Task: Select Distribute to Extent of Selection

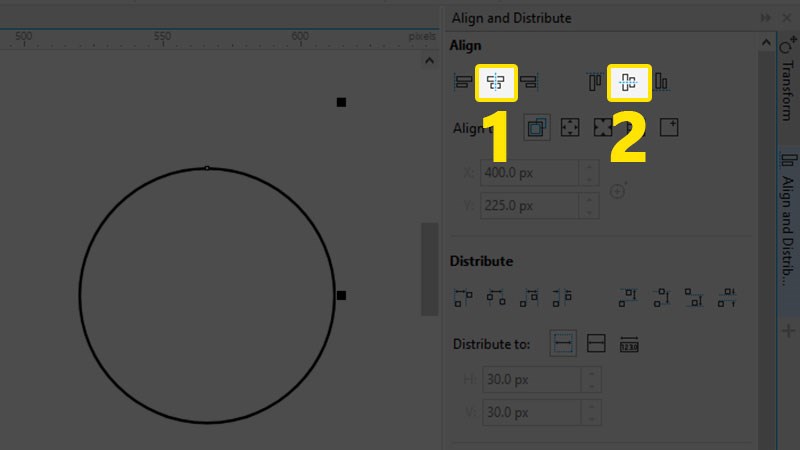Action: click(563, 343)
